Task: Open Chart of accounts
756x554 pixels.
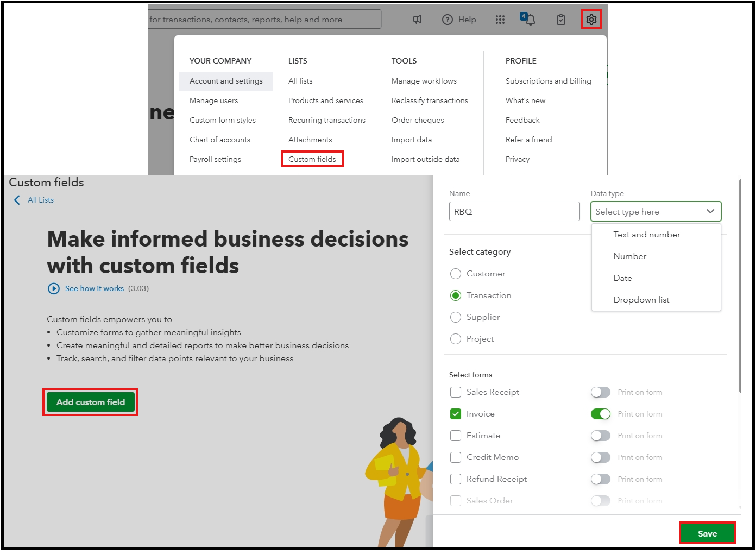Action: tap(220, 140)
